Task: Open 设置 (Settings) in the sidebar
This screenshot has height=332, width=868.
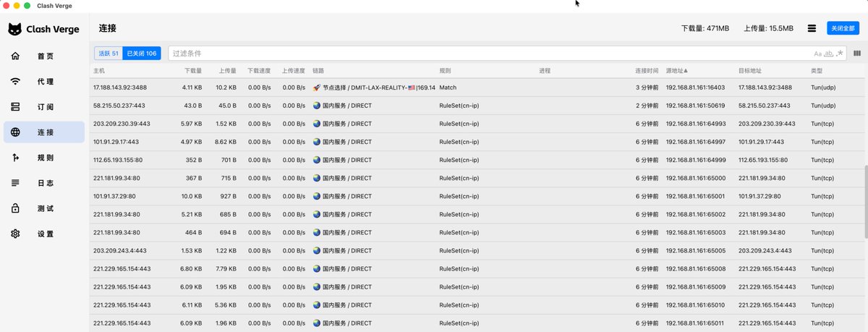Action: click(x=44, y=234)
